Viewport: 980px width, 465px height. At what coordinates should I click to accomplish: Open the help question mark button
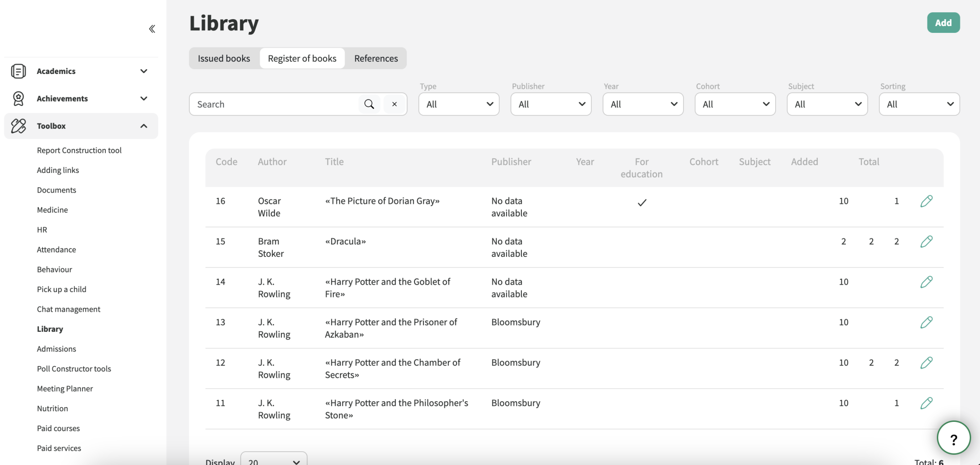tap(954, 438)
